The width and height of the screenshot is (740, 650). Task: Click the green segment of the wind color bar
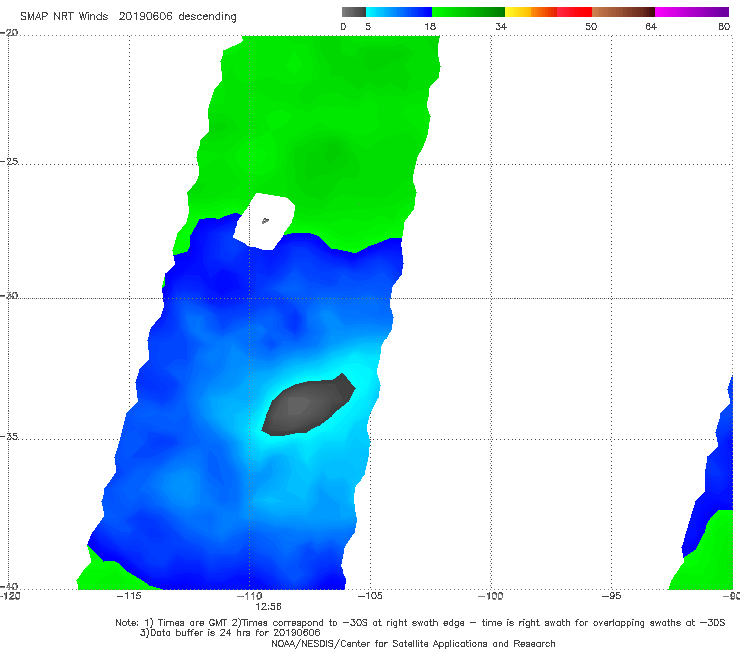[x=468, y=12]
